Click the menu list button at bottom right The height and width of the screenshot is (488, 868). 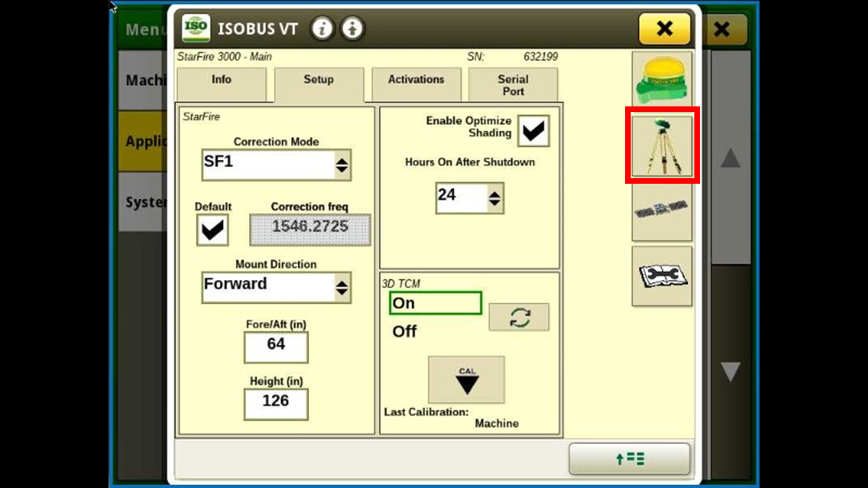629,459
